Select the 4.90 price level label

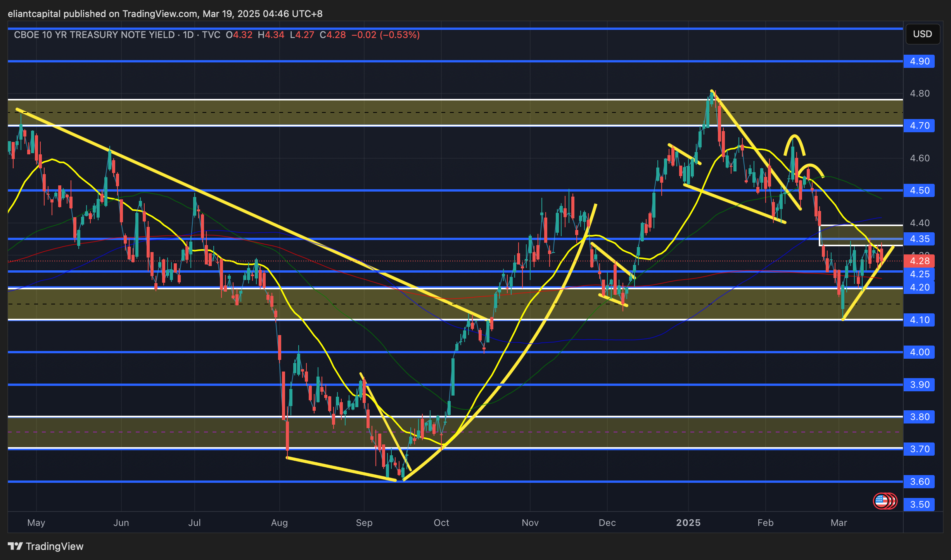[x=919, y=61]
